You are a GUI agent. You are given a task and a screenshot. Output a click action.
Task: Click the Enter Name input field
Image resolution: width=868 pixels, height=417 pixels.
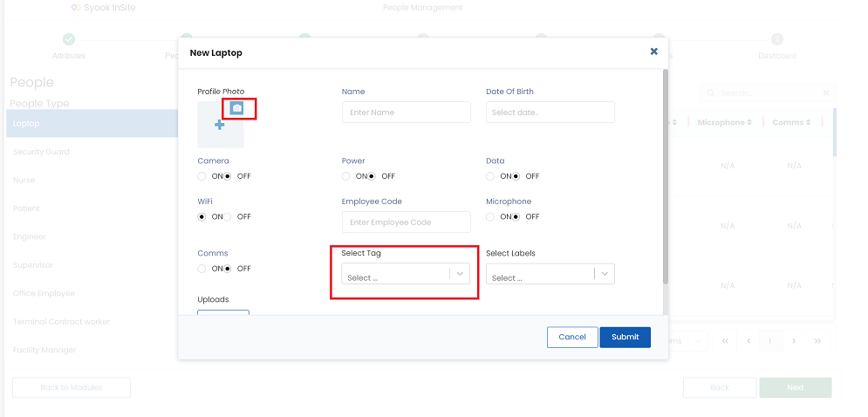pyautogui.click(x=407, y=113)
